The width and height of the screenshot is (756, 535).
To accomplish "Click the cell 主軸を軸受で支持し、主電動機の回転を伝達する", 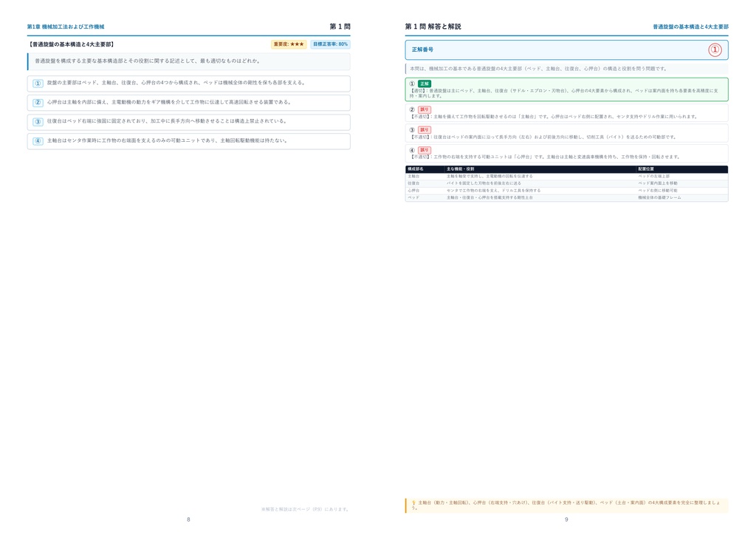I will (489, 177).
